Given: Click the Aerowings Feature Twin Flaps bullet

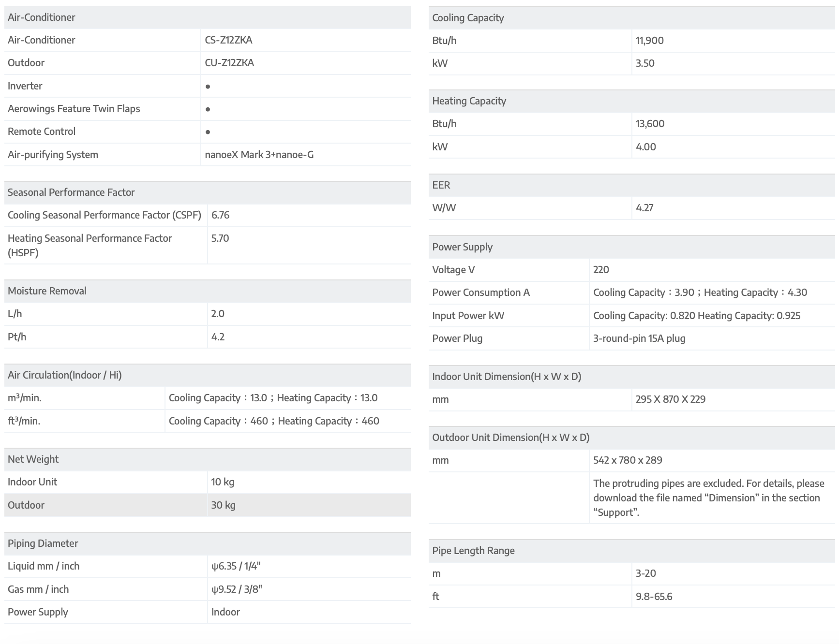Looking at the screenshot, I should 208,109.
